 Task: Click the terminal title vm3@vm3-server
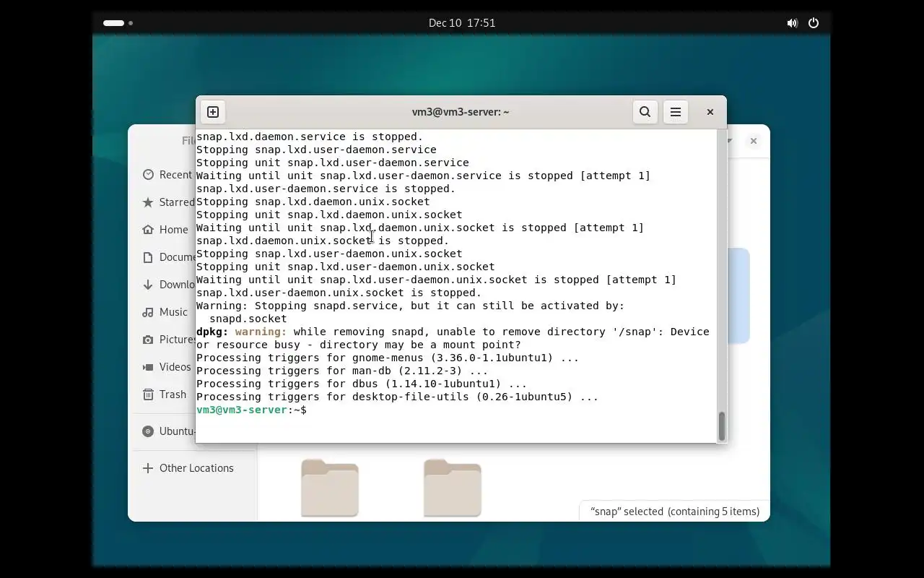click(461, 112)
